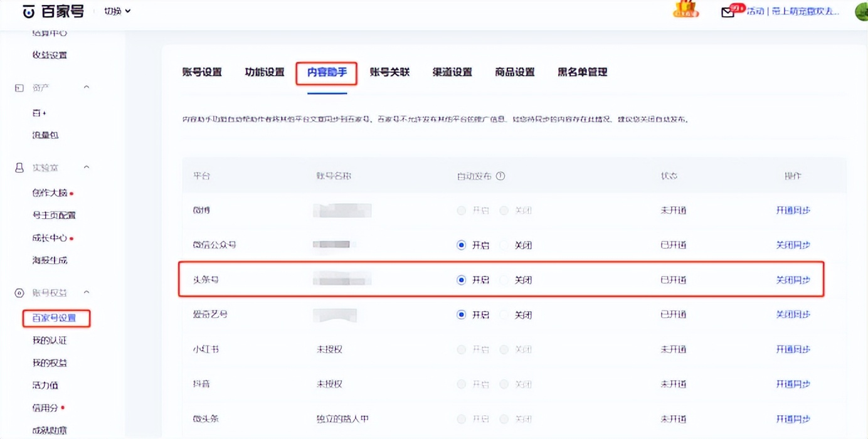Select 开启 radio in 微博 row
The image size is (868, 439).
click(462, 211)
